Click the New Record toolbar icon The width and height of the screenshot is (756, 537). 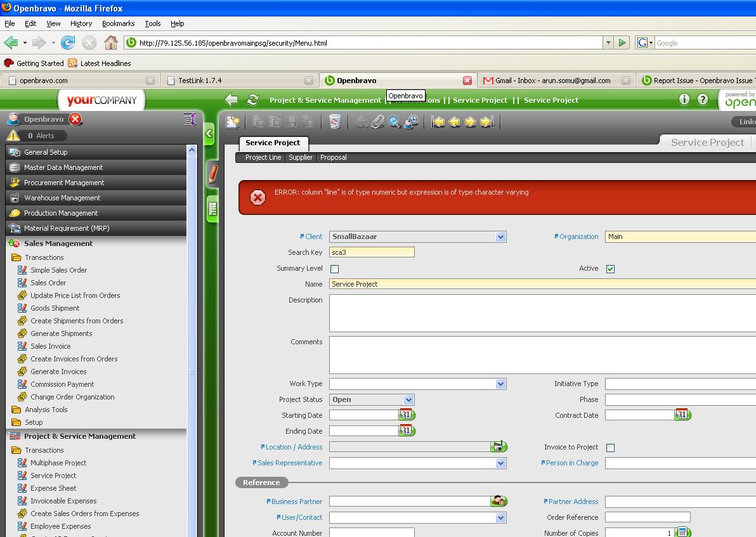point(233,122)
